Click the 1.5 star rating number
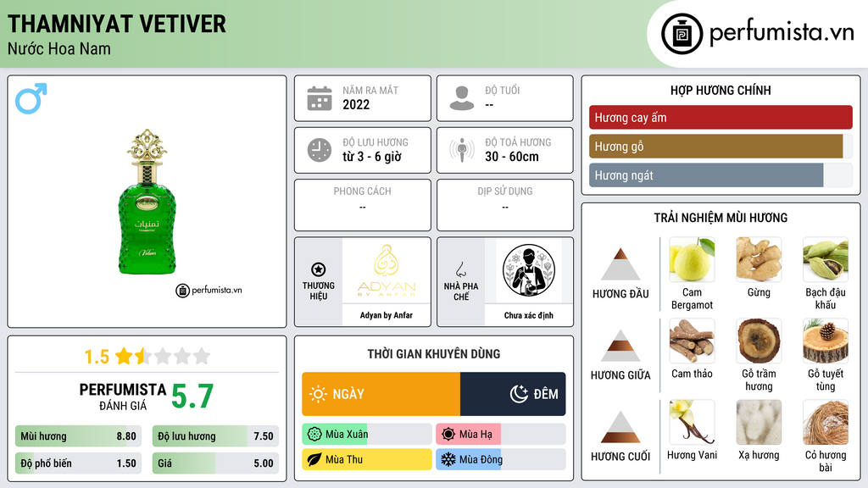This screenshot has width=868, height=488. click(97, 357)
